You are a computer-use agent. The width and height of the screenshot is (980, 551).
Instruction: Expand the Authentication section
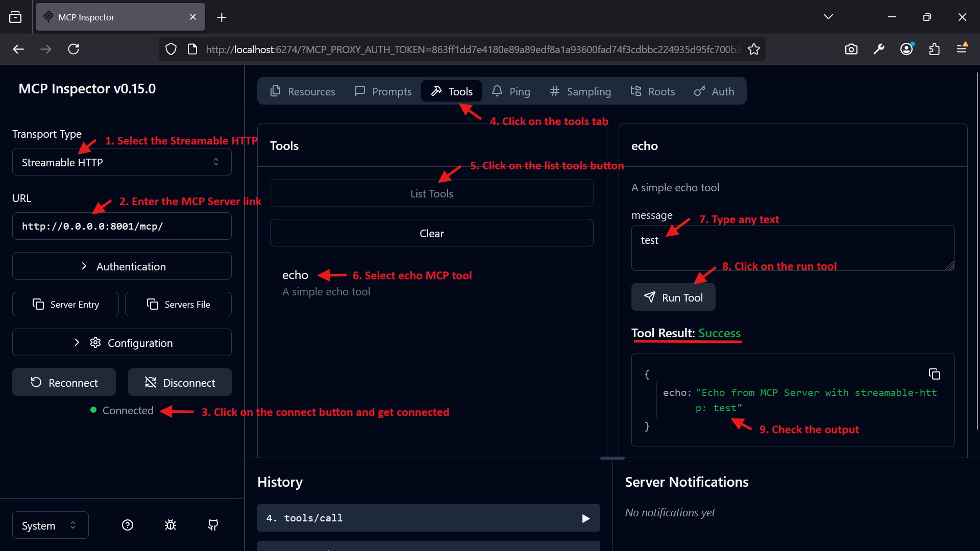122,266
